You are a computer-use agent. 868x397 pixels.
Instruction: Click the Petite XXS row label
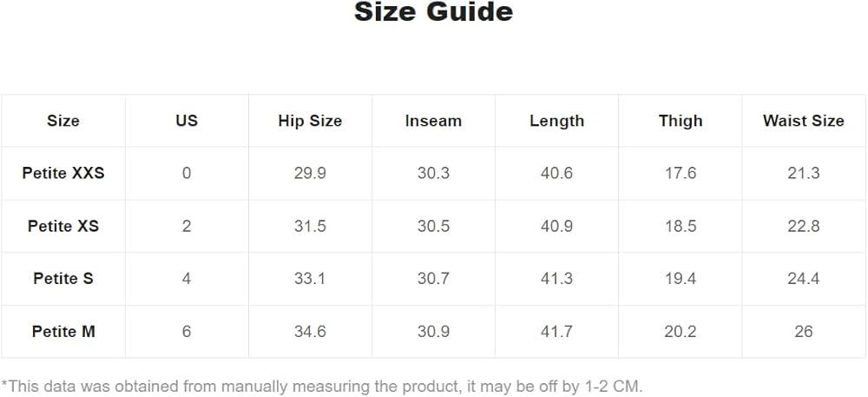pyautogui.click(x=63, y=173)
